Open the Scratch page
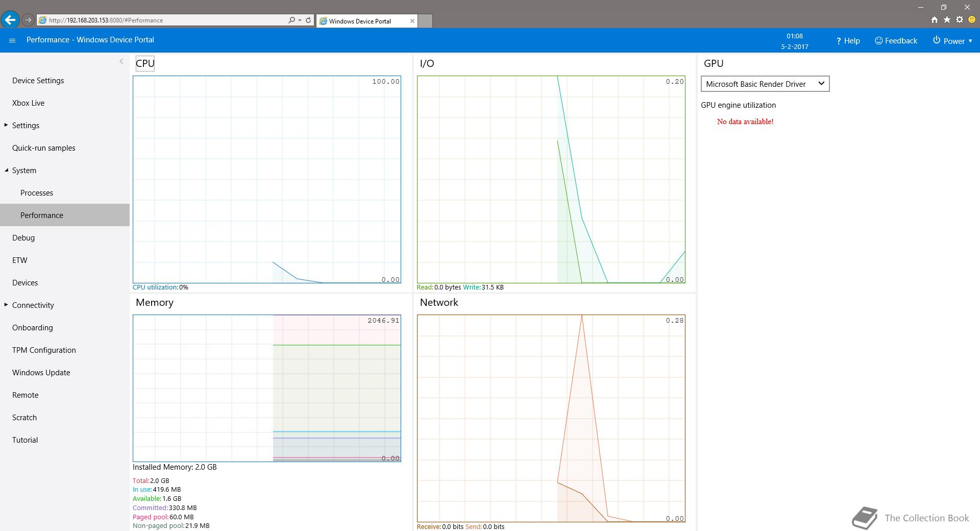The height and width of the screenshot is (531, 980). tap(24, 418)
